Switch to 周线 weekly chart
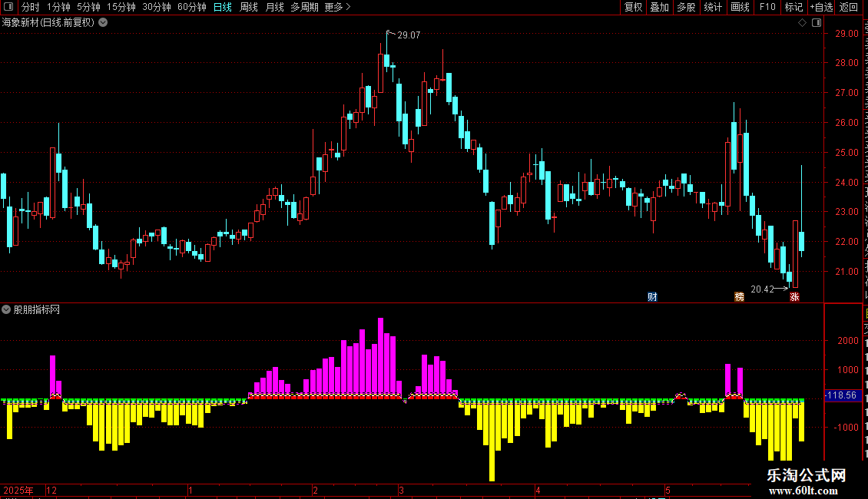Viewport: 868px width, 499px height. click(249, 7)
